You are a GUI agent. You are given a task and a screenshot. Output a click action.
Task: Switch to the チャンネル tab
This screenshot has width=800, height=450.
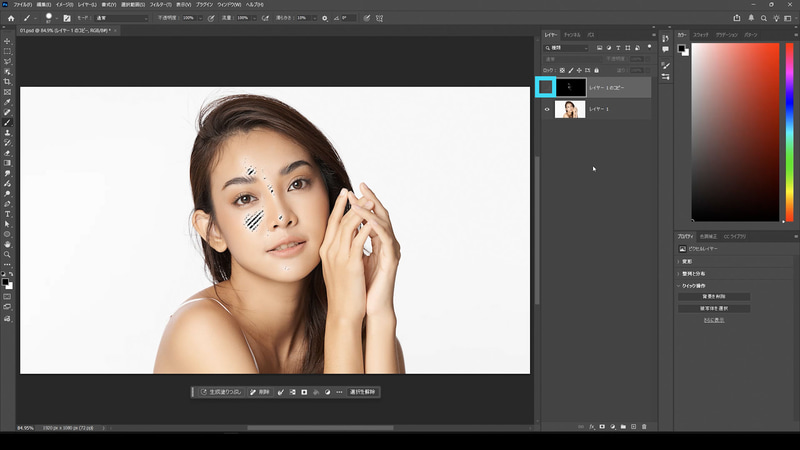pos(571,34)
